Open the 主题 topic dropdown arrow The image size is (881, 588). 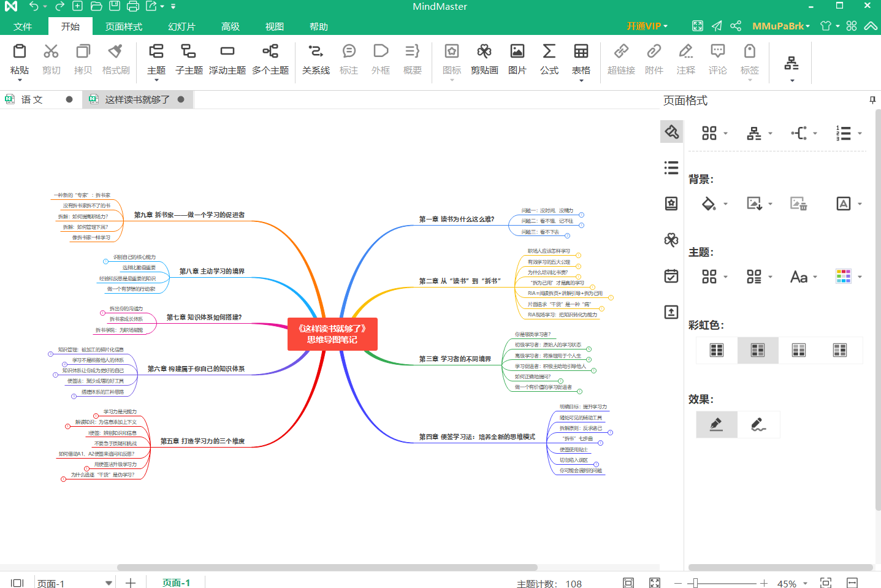156,80
